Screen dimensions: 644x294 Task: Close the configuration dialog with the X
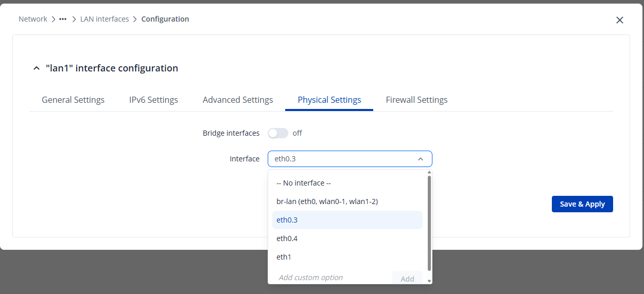coord(619,20)
